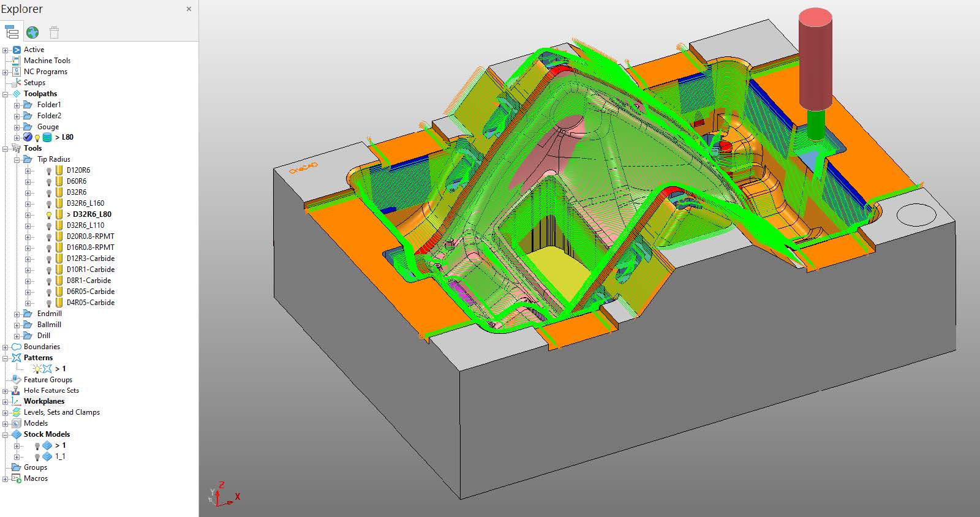Toggle light bulb for tool D120R6
Image resolution: width=980 pixels, height=517 pixels.
click(x=49, y=171)
